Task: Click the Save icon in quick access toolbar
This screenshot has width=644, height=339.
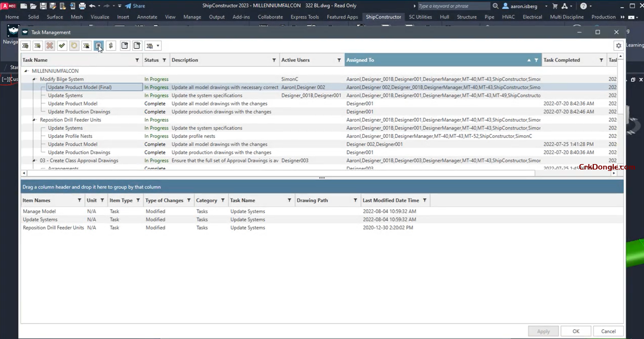Action: (43, 6)
